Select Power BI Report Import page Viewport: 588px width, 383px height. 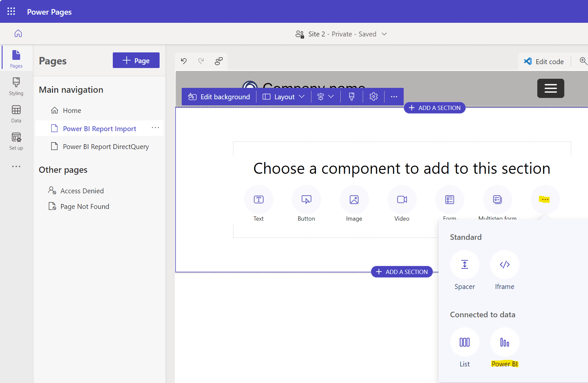99,129
